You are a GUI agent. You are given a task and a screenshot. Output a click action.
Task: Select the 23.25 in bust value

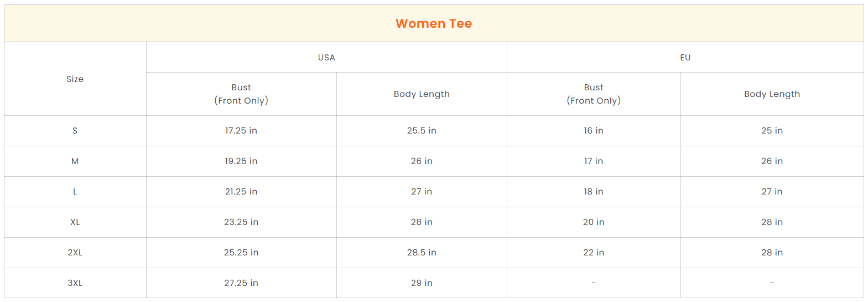(x=241, y=222)
